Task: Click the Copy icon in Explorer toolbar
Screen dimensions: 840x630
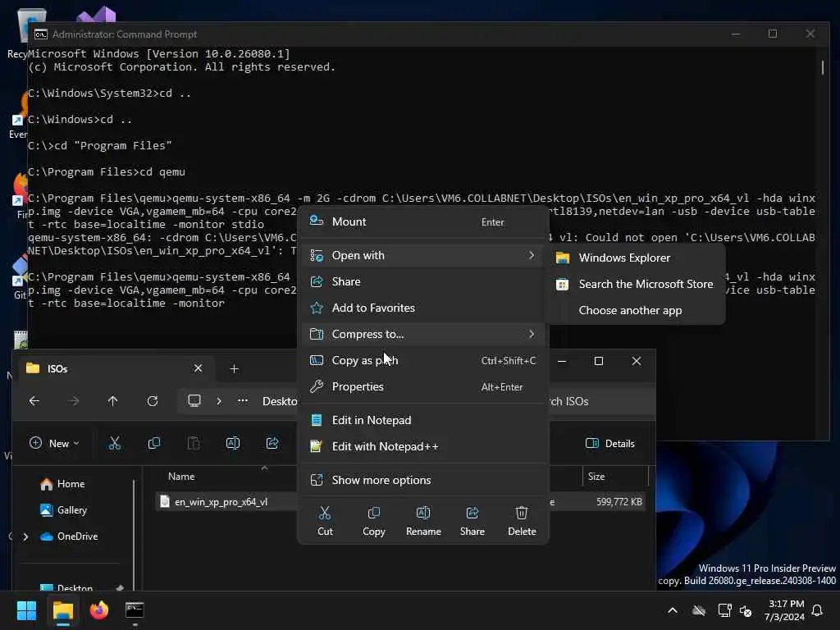Action: 154,444
